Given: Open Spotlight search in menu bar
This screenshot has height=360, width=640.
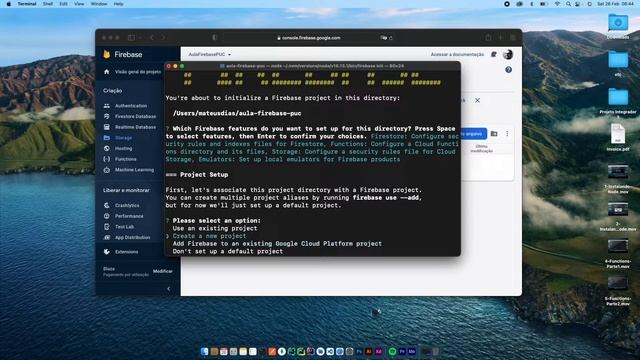Looking at the screenshot, I should point(568,4).
